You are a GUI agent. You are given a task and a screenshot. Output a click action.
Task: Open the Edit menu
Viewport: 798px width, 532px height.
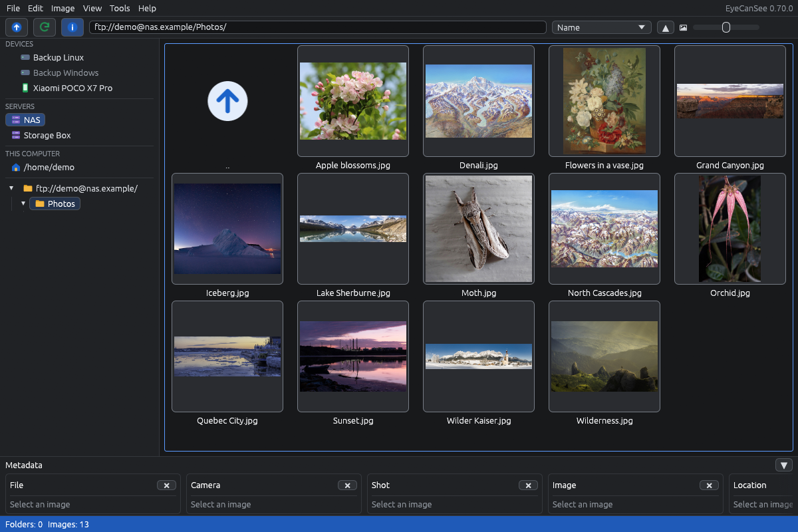[35, 8]
